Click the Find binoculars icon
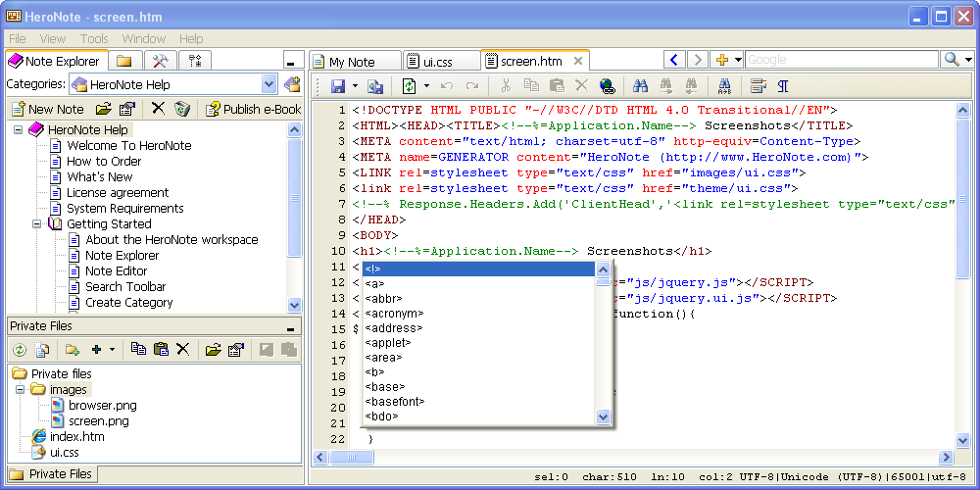Screen dimensions: 980x490 tap(640, 85)
